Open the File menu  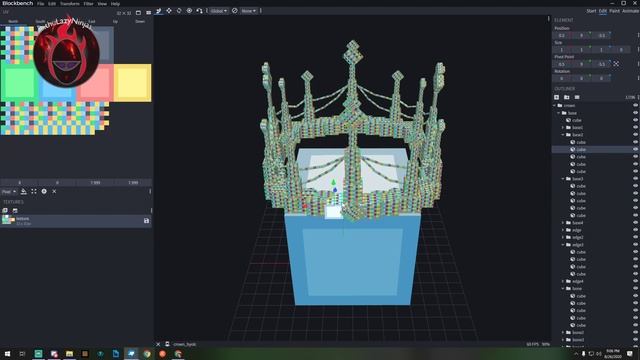tap(40, 4)
